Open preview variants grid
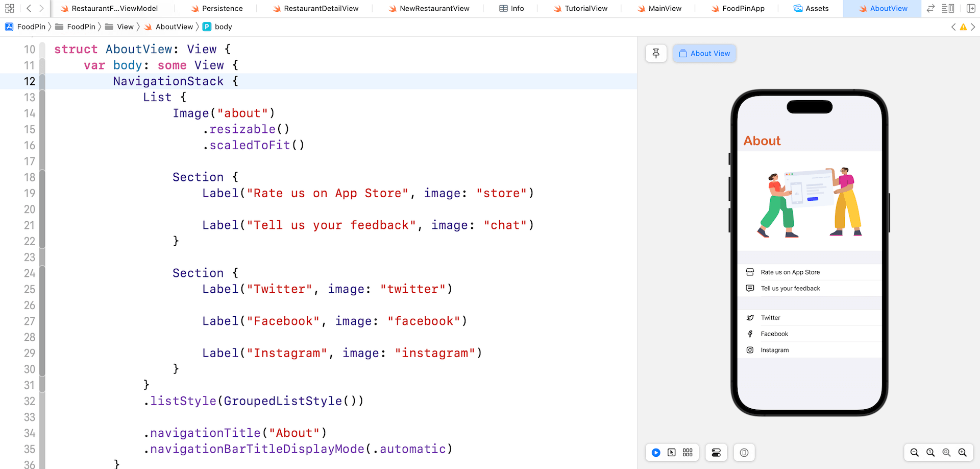Image resolution: width=980 pixels, height=469 pixels. [x=688, y=453]
